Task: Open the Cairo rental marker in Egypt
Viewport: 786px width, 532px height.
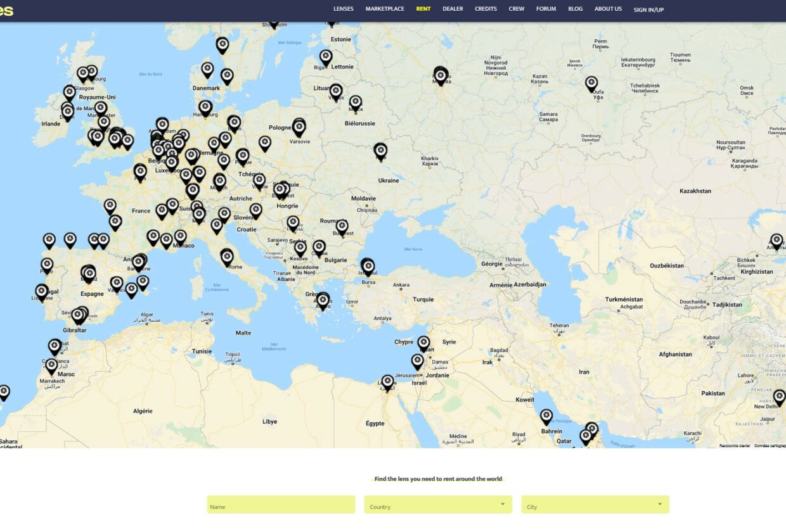Action: tap(388, 382)
